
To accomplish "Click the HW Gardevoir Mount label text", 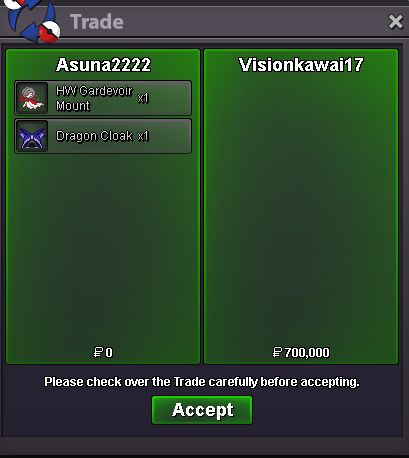I will [x=94, y=98].
